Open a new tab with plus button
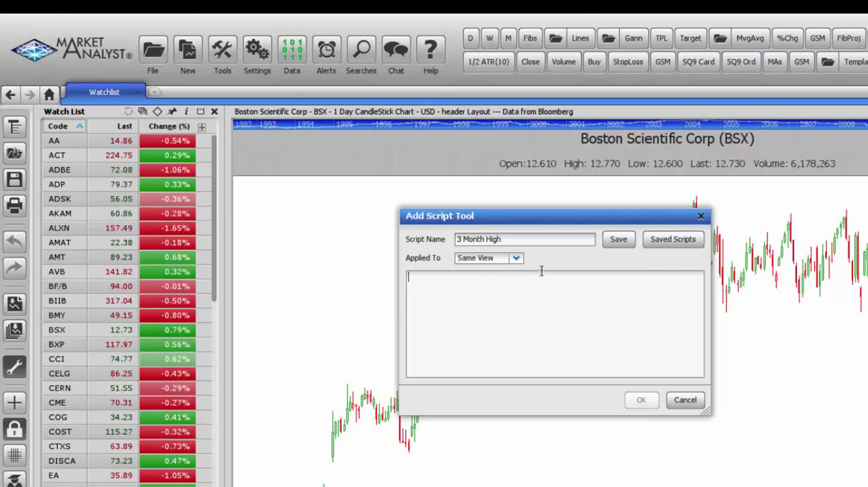The image size is (868, 487). (x=154, y=92)
